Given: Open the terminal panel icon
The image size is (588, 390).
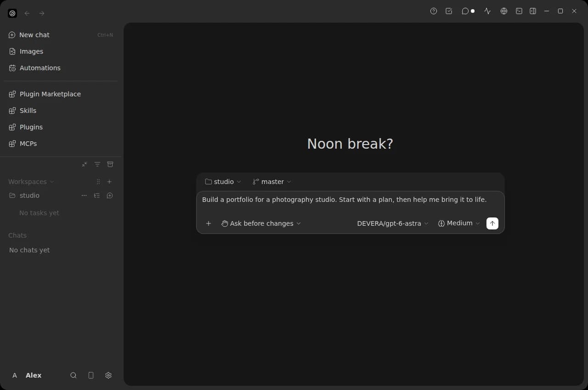Looking at the screenshot, I should pos(519,11).
